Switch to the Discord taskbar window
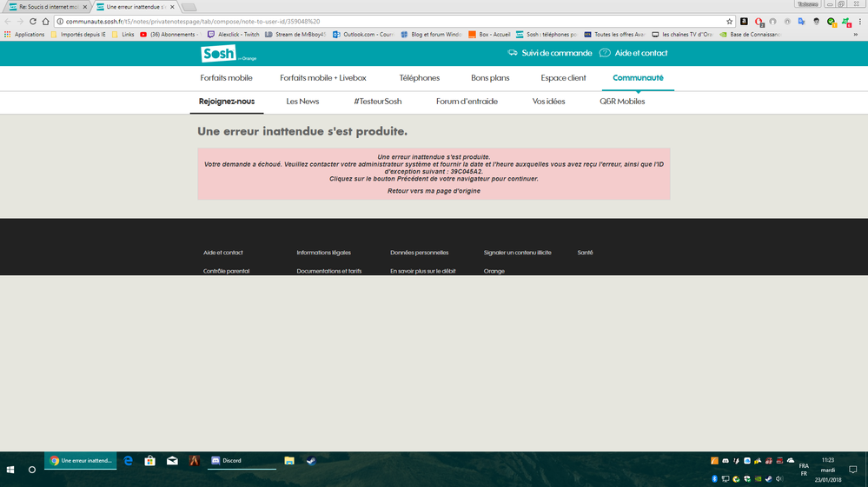The image size is (868, 487). [x=241, y=461]
